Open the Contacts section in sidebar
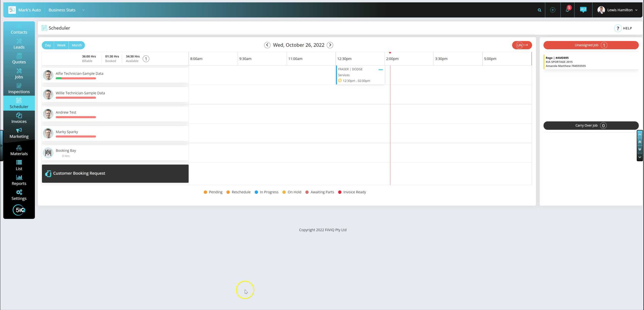 tap(19, 29)
